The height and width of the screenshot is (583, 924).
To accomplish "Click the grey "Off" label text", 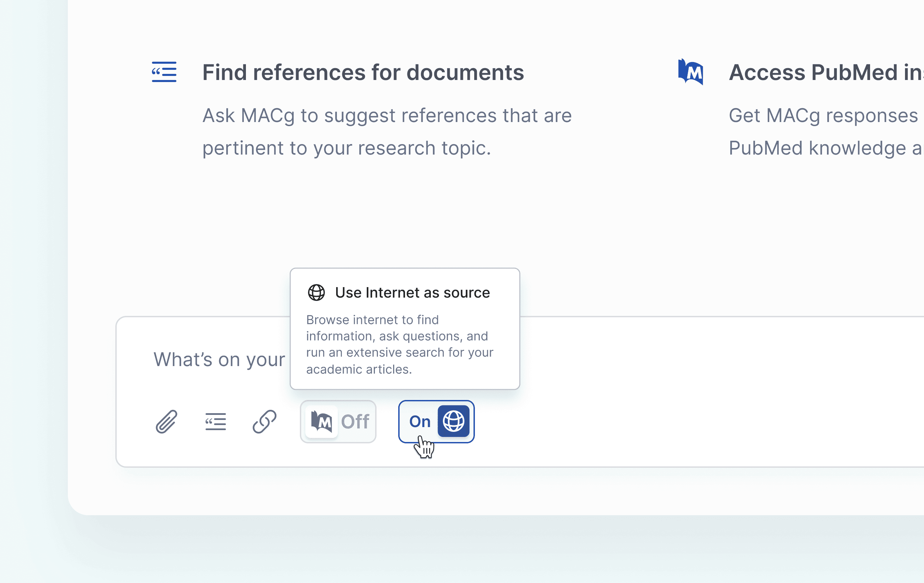I will coord(355,422).
